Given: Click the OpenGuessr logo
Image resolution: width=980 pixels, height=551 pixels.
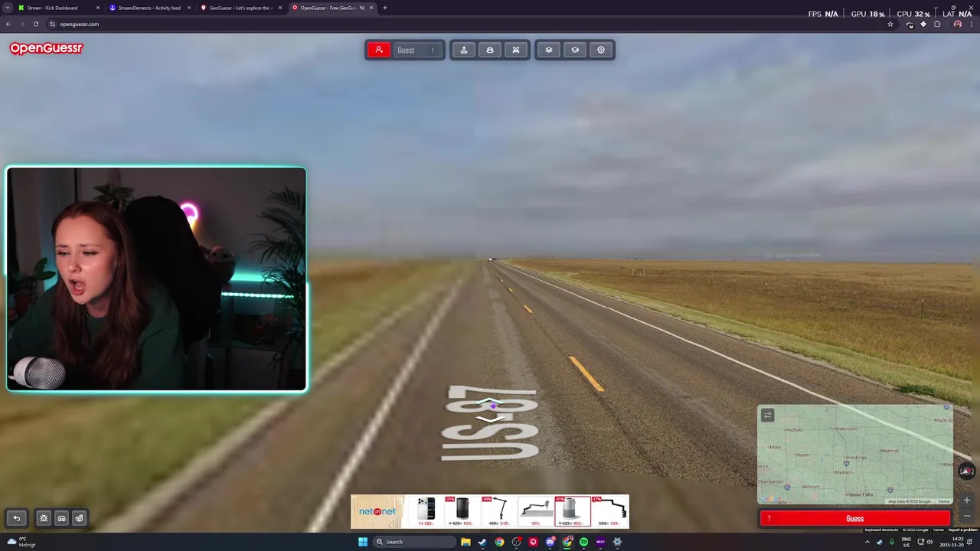Looking at the screenshot, I should 46,48.
